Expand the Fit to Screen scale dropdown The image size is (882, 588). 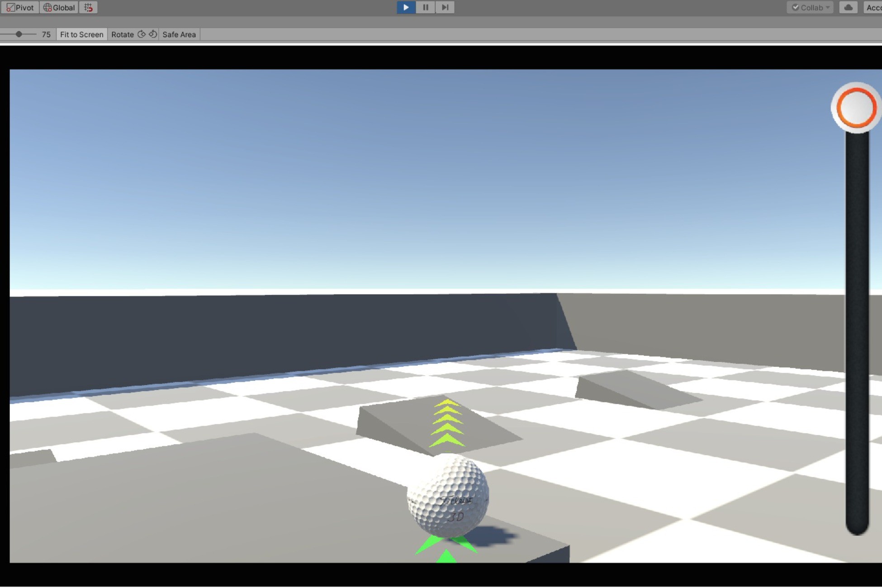coord(81,34)
